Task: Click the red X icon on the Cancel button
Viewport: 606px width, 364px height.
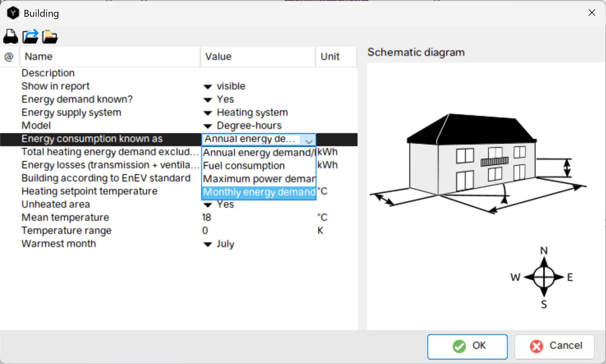Action: 536,346
